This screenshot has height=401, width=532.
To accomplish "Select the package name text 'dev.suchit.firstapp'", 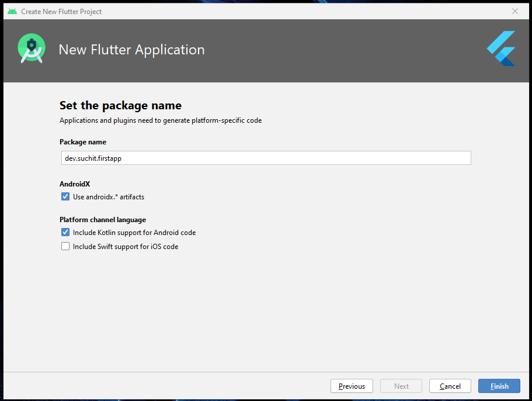I will [95, 158].
